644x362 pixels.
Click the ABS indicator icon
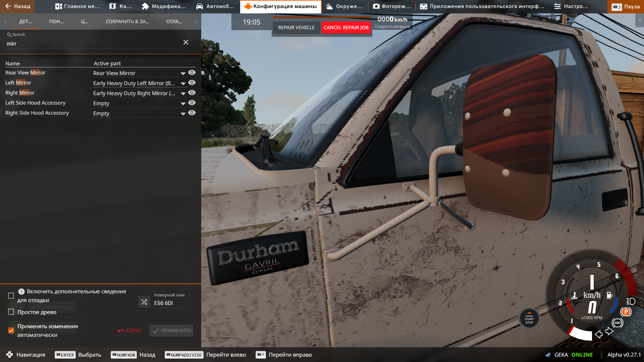tap(618, 323)
